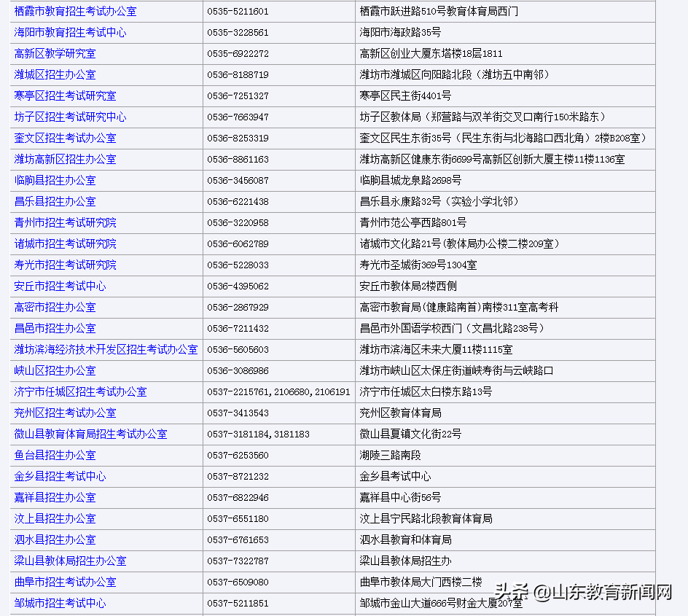Select address 寒亭区民主街4401号

pos(405,95)
